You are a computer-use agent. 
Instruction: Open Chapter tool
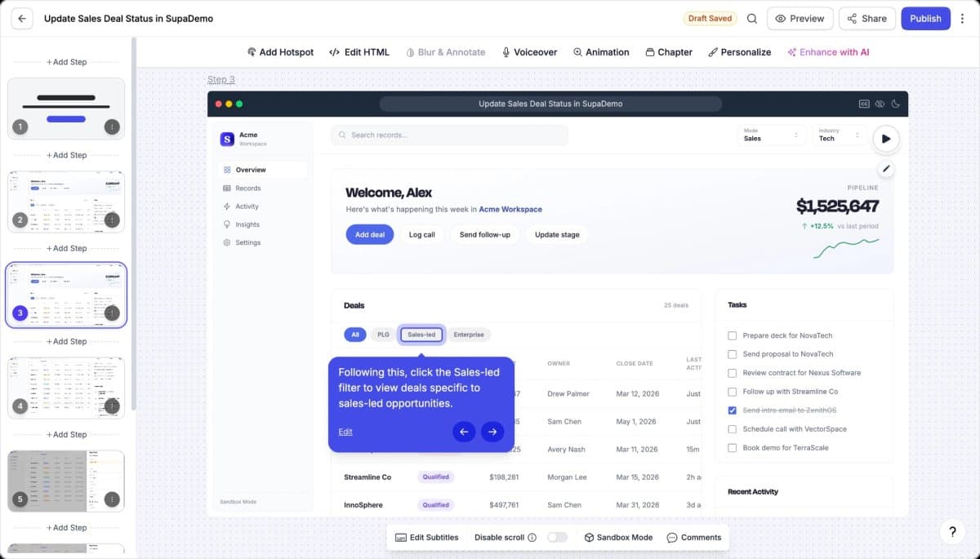pos(669,52)
